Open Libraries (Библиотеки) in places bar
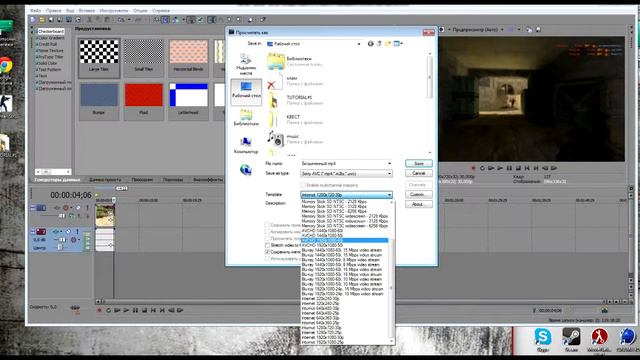 point(246,118)
